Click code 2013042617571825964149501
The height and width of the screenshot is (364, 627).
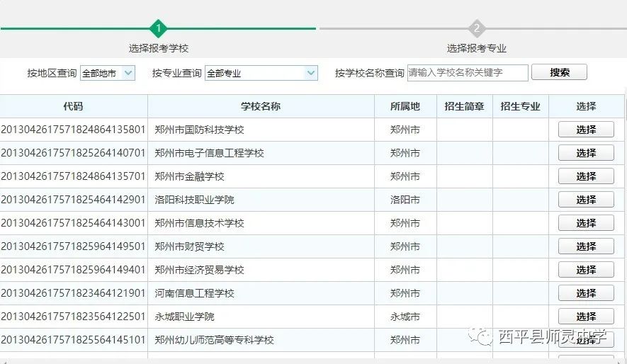(73, 246)
